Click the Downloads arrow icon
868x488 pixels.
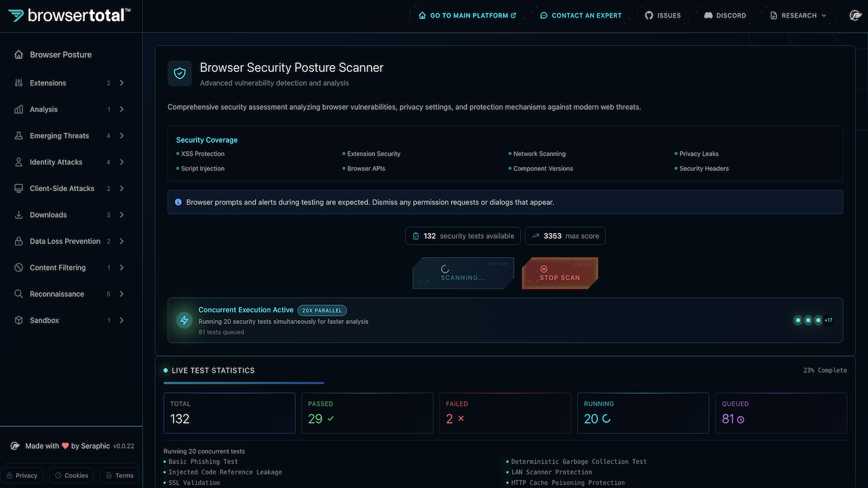click(19, 215)
